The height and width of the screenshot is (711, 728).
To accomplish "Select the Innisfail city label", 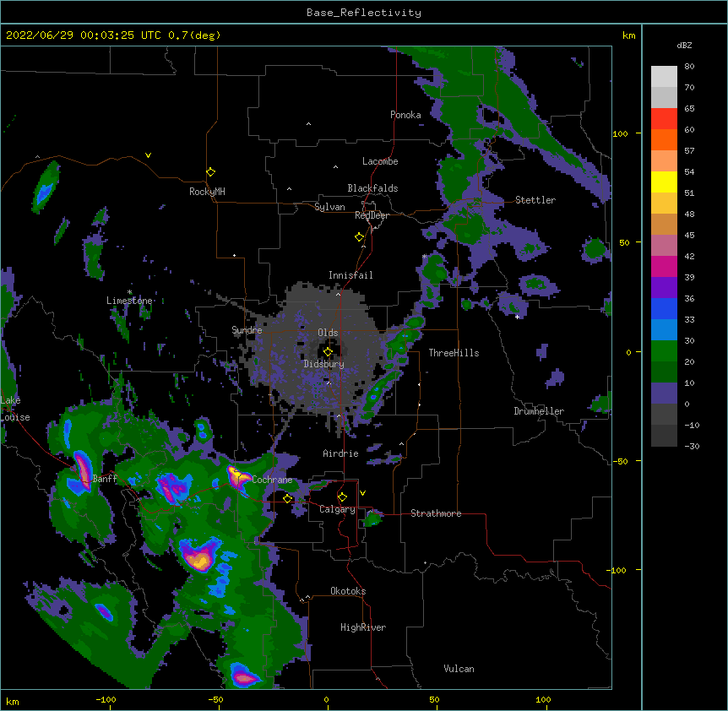I will click(350, 275).
